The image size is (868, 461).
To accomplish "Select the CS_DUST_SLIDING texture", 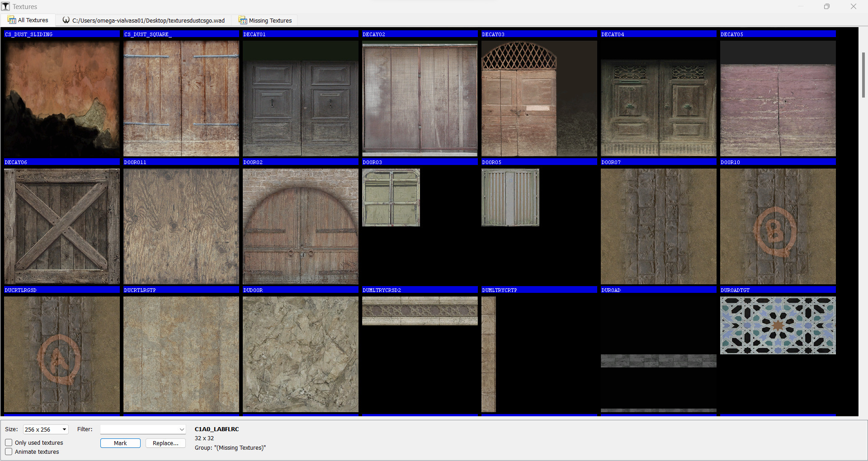I will click(61, 98).
